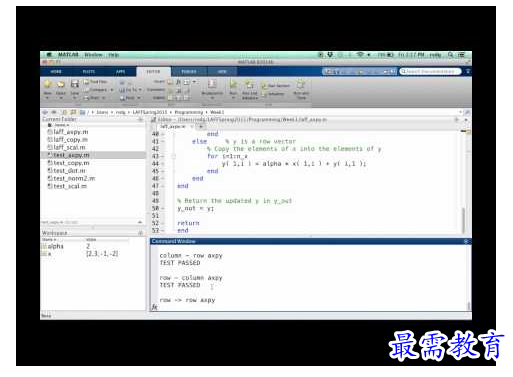513x377 pixels.
Task: Click line number 44 breakpoint margin
Action: (163, 164)
